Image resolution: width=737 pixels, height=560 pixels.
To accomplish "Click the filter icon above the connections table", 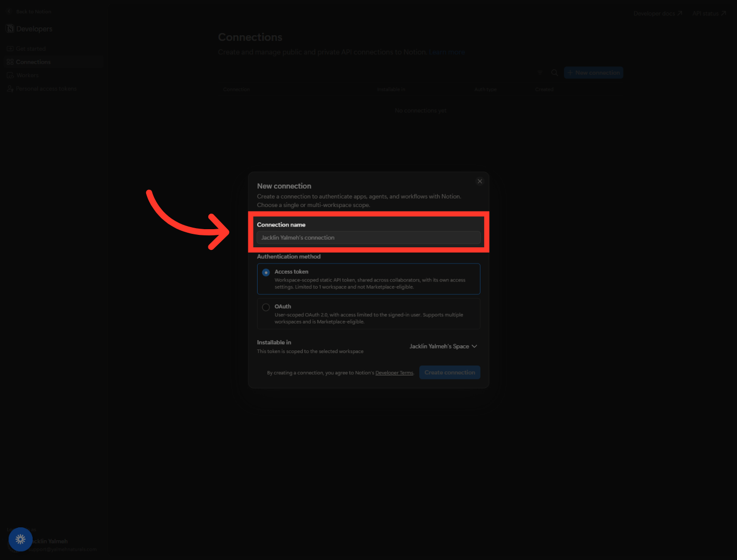I will (540, 73).
